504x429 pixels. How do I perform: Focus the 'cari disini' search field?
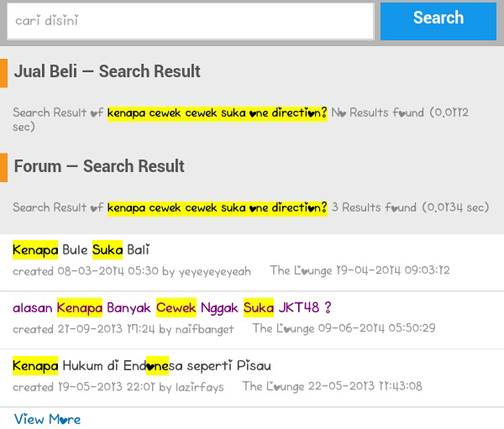click(191, 22)
